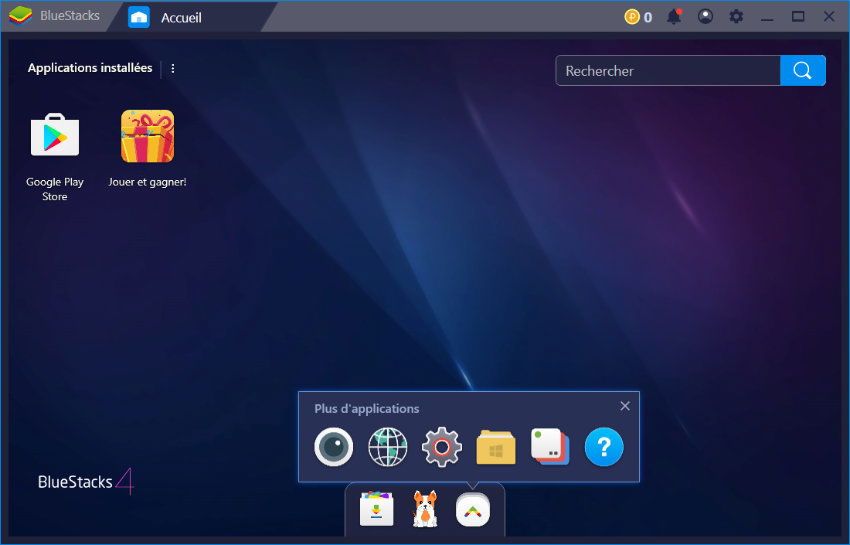850x545 pixels.
Task: Open the Android Settings gear app
Action: coord(442,447)
